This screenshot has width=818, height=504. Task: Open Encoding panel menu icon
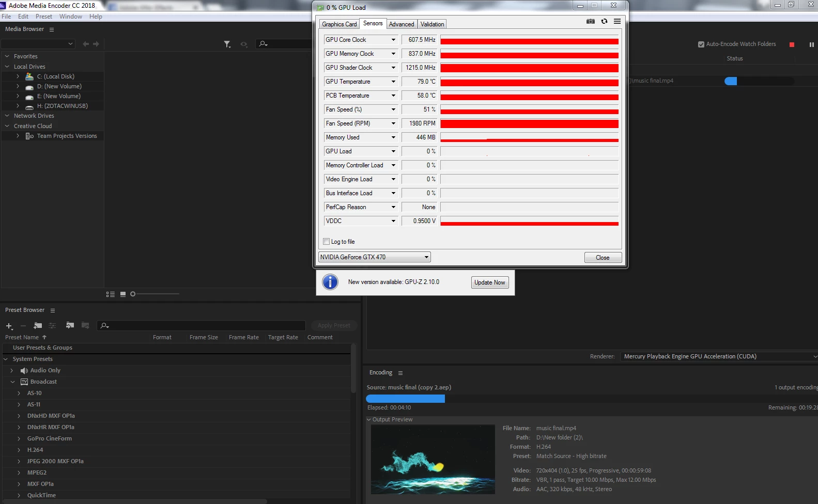point(400,373)
